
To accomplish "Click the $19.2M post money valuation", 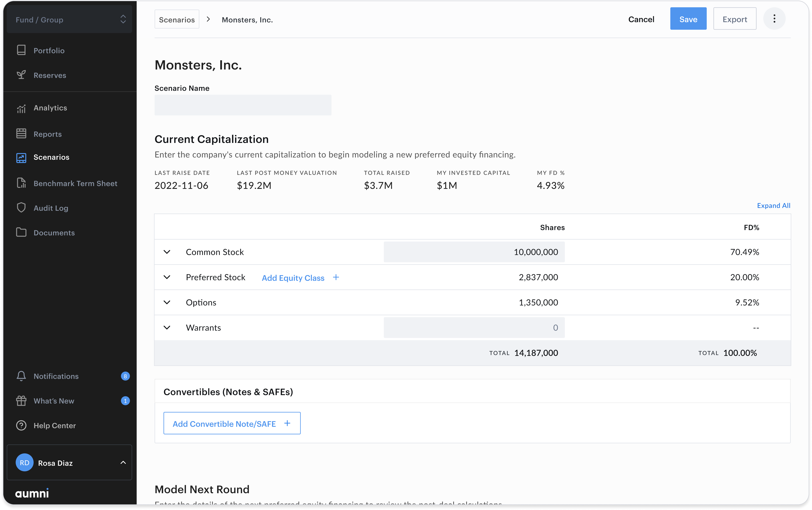I will coord(254,185).
